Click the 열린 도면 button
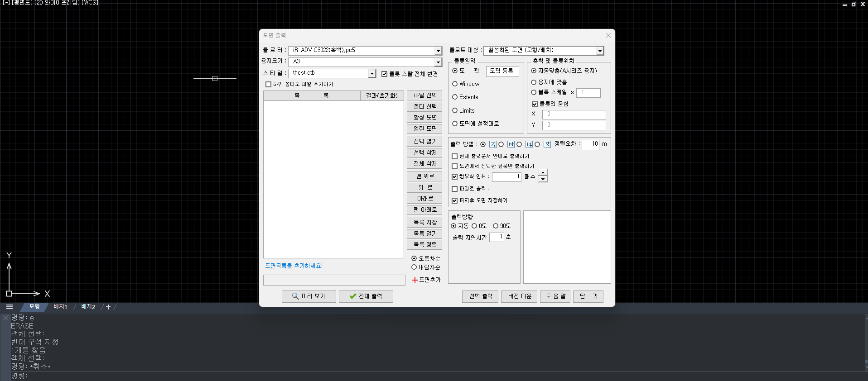Viewport: 868px width, 381px height. [424, 129]
